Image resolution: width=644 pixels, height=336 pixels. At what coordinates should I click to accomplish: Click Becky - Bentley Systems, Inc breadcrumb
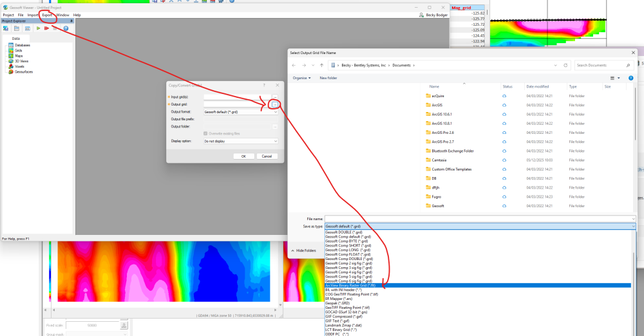point(363,65)
